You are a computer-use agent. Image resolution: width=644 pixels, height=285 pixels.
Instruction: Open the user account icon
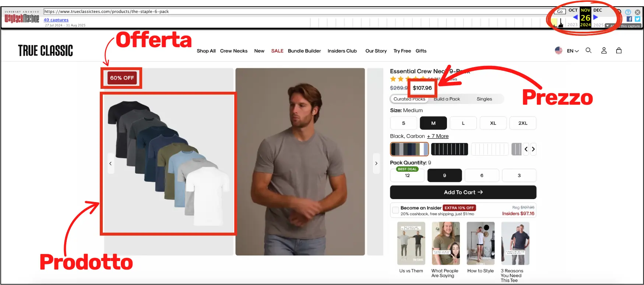(604, 51)
